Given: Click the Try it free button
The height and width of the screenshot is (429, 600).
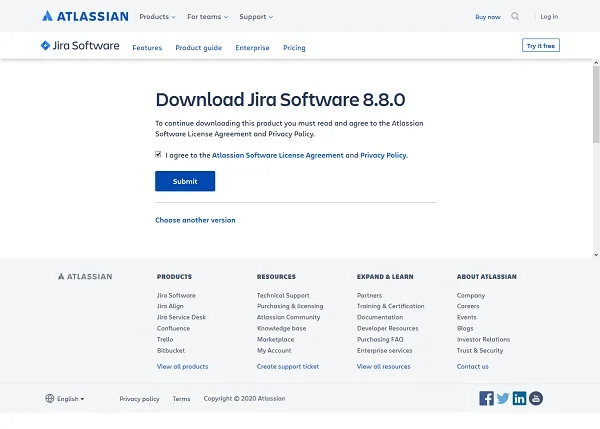Looking at the screenshot, I should point(541,45).
